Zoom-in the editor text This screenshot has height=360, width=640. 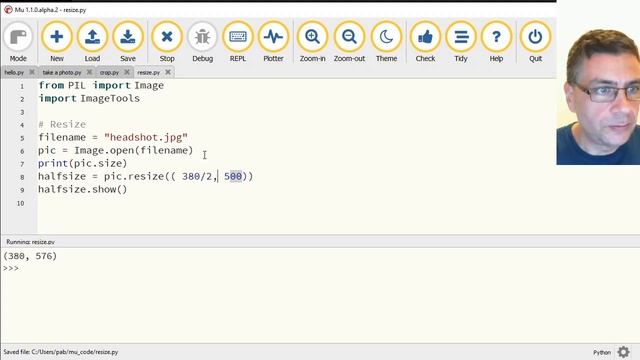pyautogui.click(x=312, y=42)
